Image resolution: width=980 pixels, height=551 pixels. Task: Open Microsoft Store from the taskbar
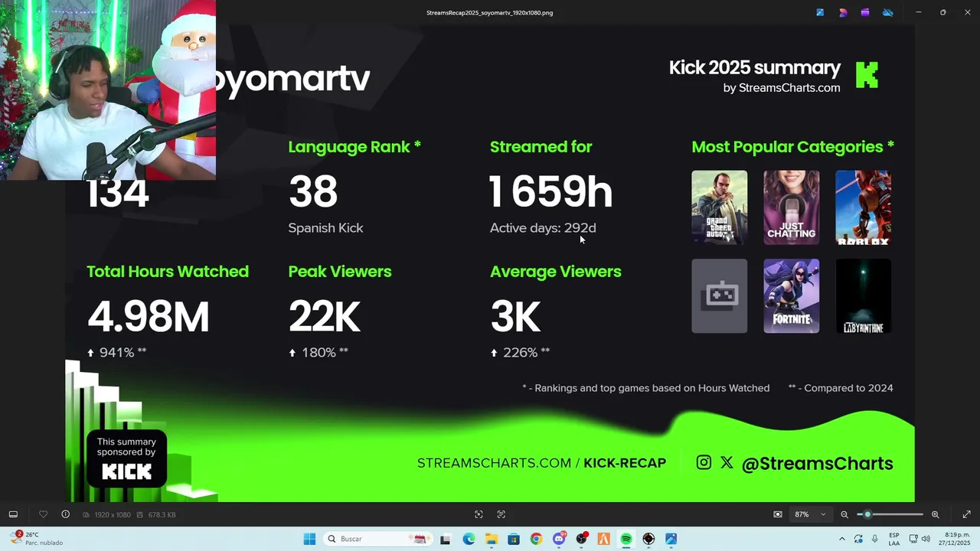pos(514,539)
